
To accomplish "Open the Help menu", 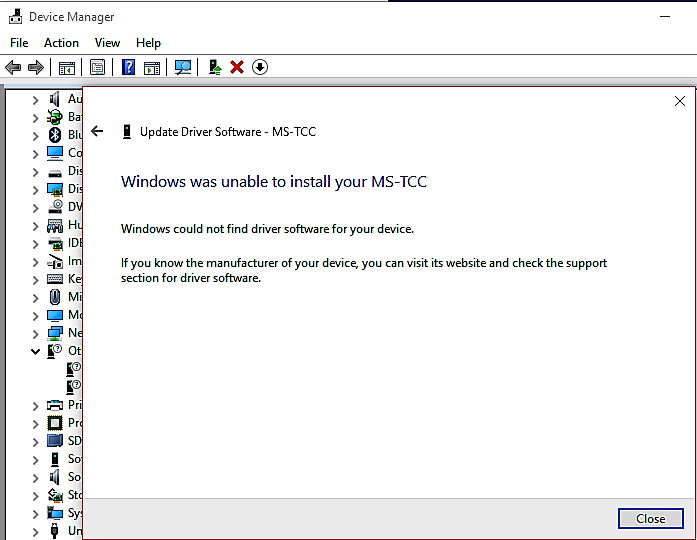I will click(148, 43).
